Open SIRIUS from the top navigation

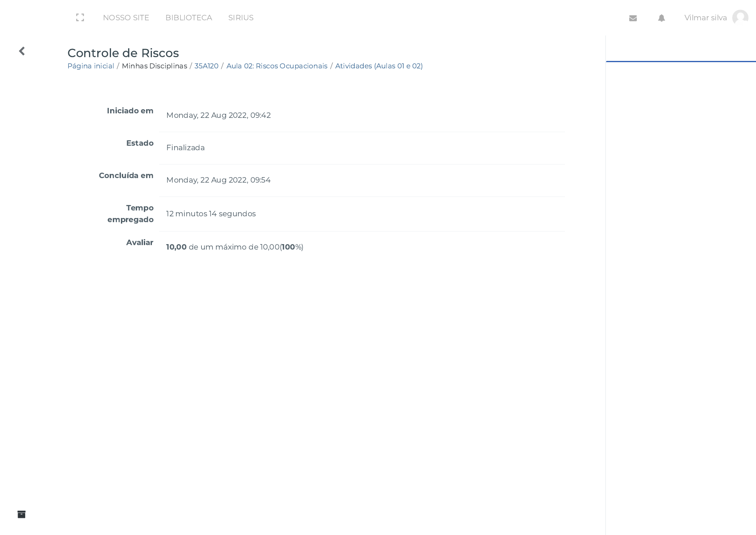[240, 18]
